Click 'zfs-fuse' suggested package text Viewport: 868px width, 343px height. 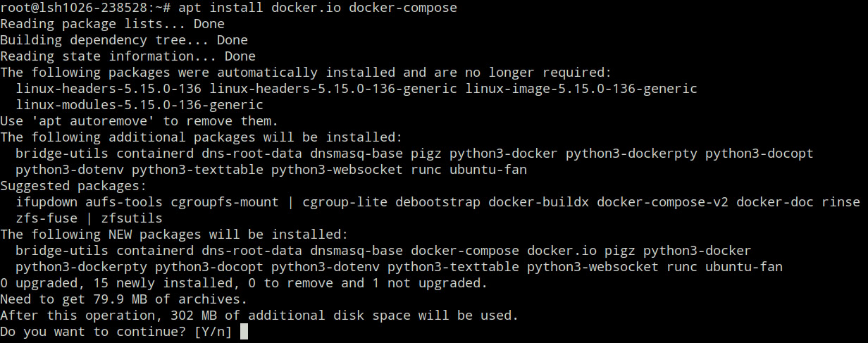click(x=46, y=218)
